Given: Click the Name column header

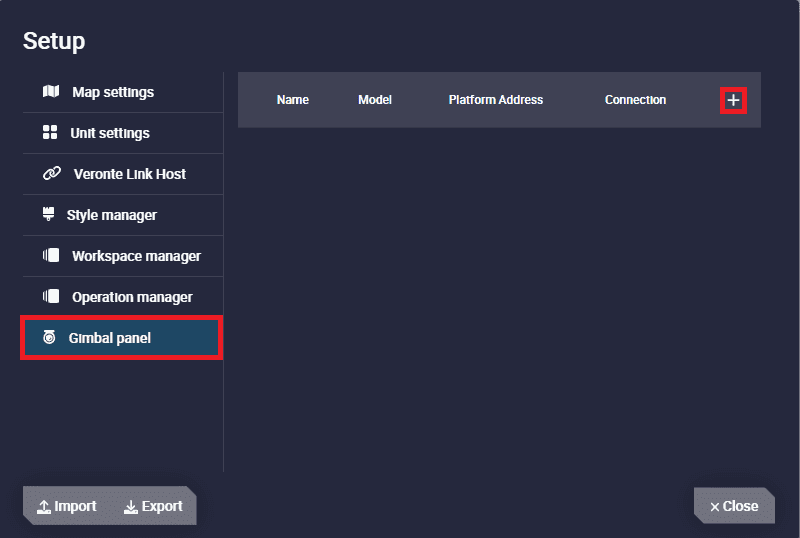Looking at the screenshot, I should coord(293,100).
